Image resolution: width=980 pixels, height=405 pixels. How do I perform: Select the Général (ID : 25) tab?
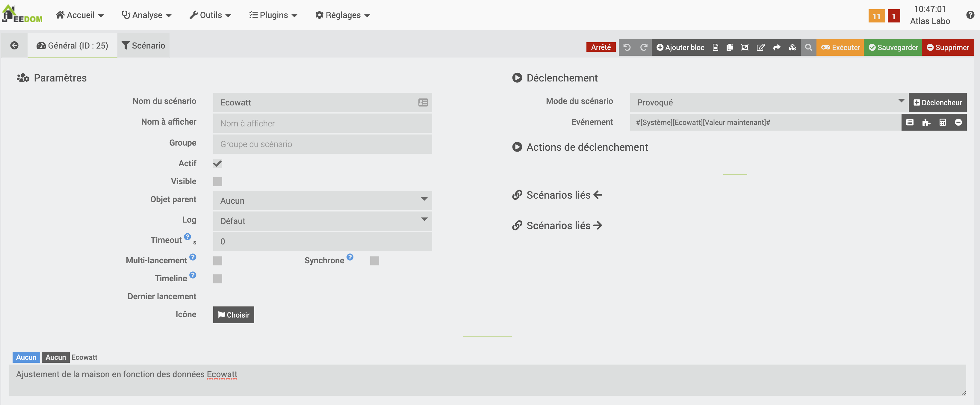click(72, 46)
